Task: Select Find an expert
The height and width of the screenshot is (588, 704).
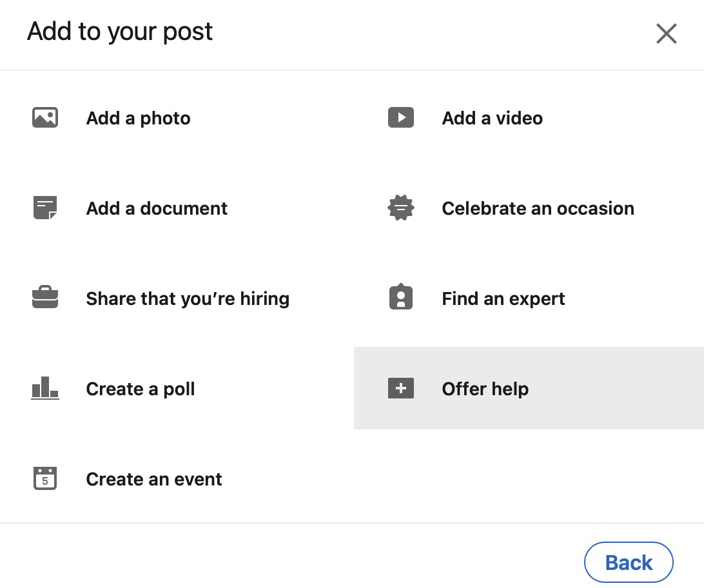Action: click(x=503, y=299)
